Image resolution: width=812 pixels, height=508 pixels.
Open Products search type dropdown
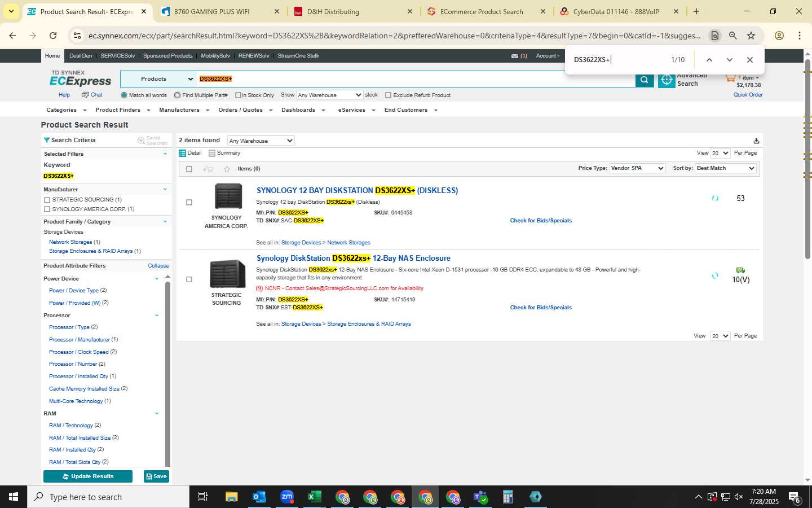(158, 79)
